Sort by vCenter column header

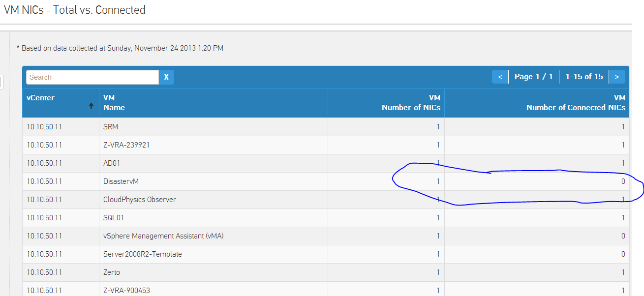(x=41, y=98)
